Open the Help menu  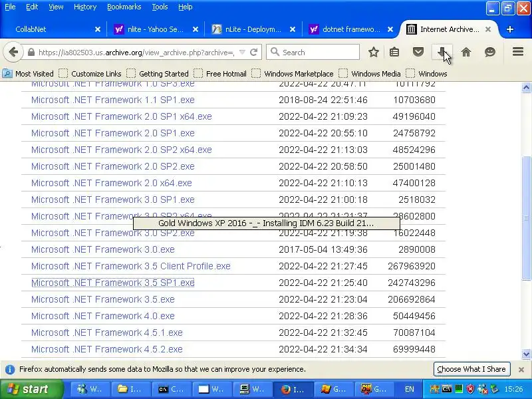186,7
